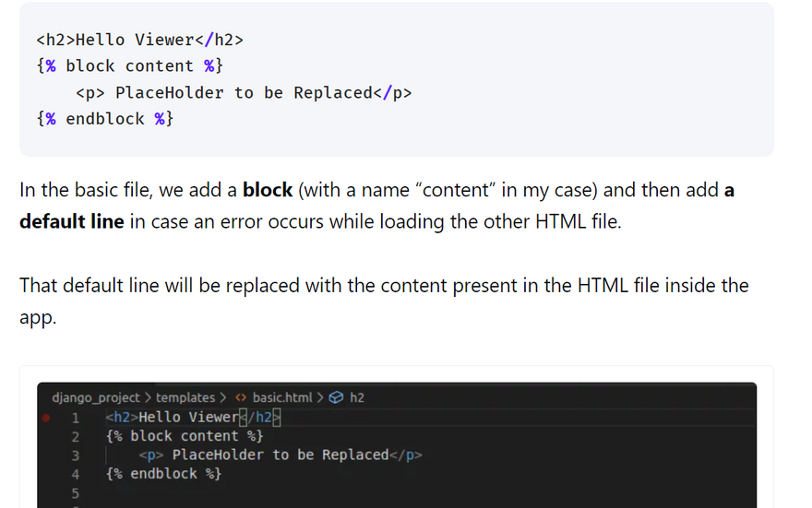Select basic.html in the breadcrumb path
Image resolution: width=812 pixels, height=508 pixels.
[282, 398]
